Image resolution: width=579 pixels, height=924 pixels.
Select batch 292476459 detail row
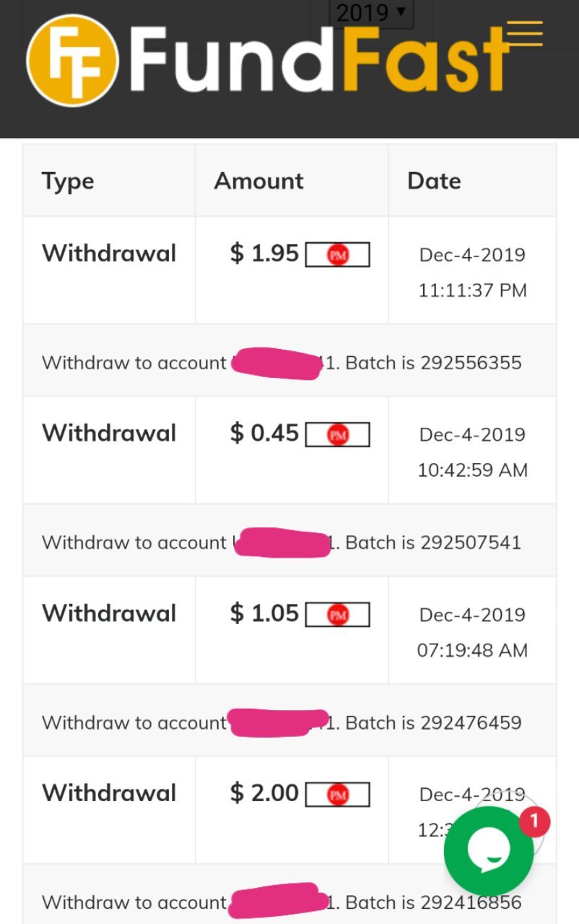pyautogui.click(x=289, y=722)
